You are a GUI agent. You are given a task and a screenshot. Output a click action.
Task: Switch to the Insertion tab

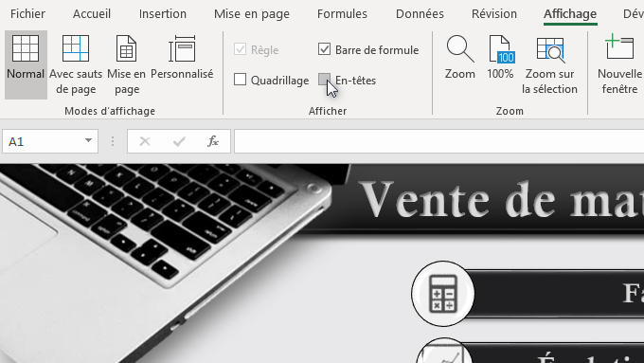point(163,14)
